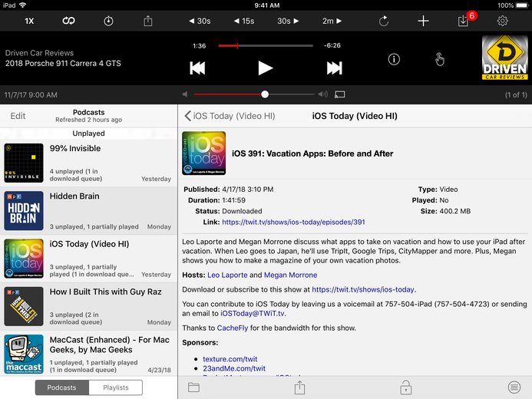Open the MacCast (Enhanced) podcast
This screenshot has height=399, width=532.
(x=88, y=353)
